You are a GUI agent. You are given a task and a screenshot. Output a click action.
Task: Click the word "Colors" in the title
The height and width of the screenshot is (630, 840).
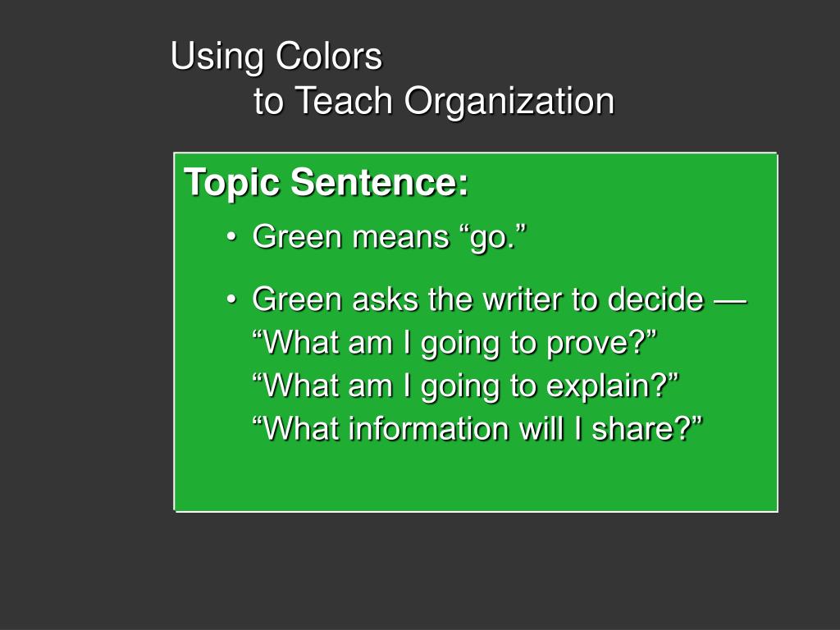328,57
